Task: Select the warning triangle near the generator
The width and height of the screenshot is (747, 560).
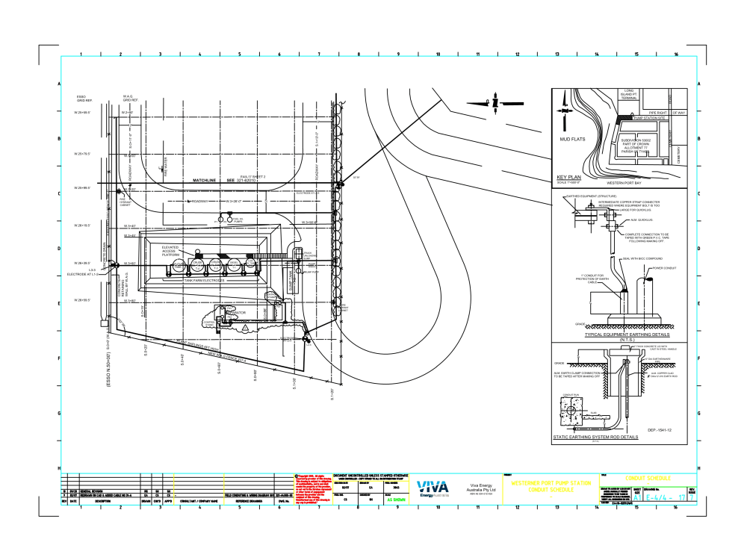Action: [247, 326]
